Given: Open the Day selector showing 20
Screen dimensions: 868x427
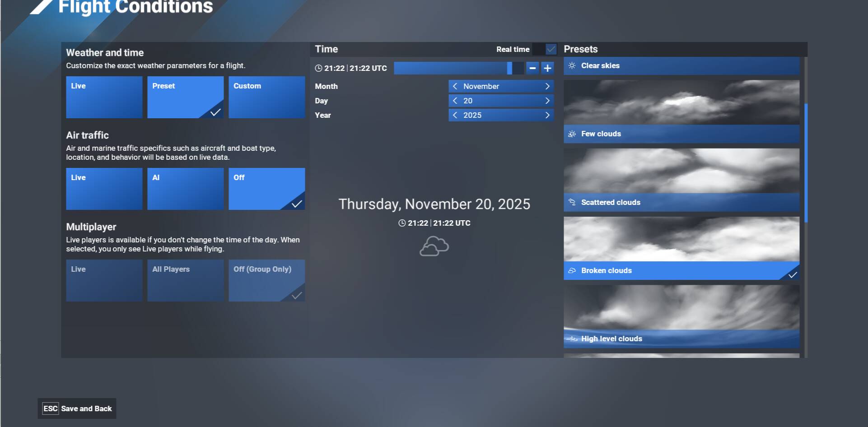Looking at the screenshot, I should 501,101.
